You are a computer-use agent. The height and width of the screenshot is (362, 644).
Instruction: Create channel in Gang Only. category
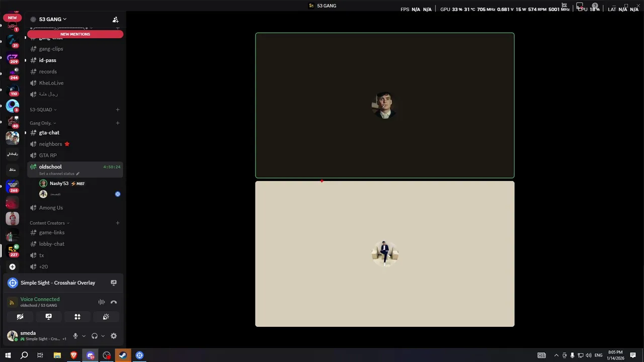click(x=118, y=123)
